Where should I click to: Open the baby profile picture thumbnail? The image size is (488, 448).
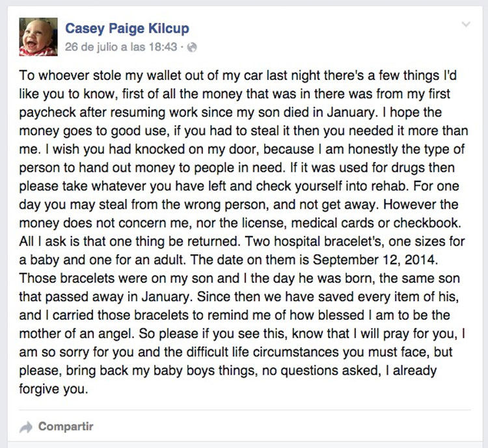[x=38, y=36]
